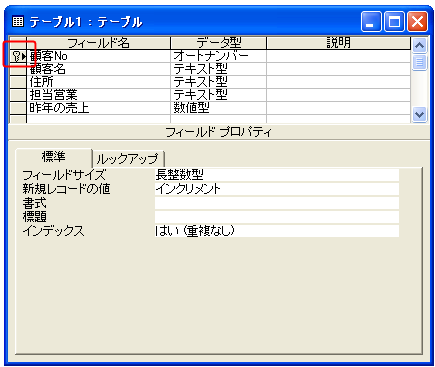Viewport: 435px width, 367px height.
Task: Click the オートナンバー data type cell
Action: pos(219,56)
